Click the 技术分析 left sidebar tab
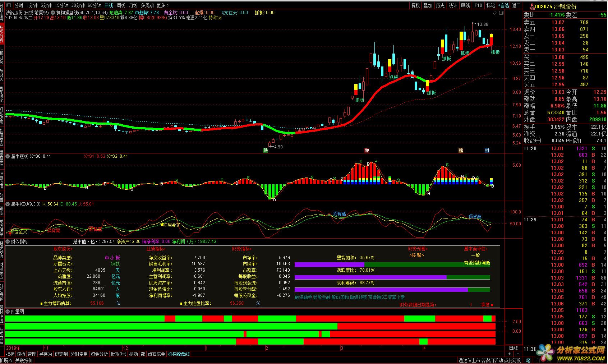Viewport: 608px width, 364px height. (x=2, y=33)
